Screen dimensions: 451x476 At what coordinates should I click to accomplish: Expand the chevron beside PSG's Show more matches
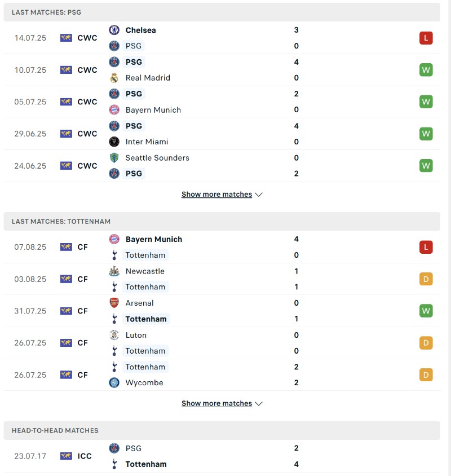[259, 194]
